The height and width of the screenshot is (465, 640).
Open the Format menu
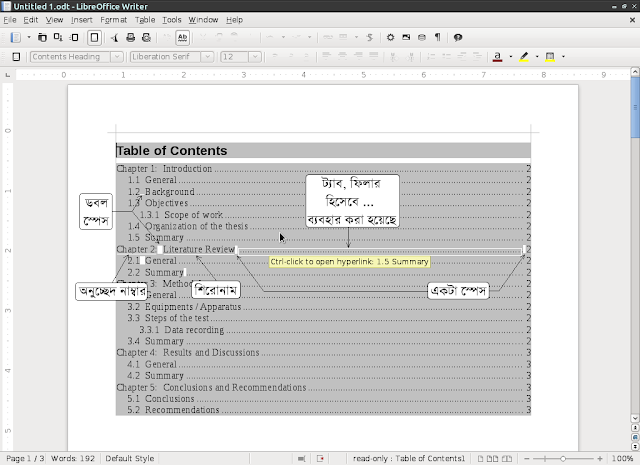(113, 20)
